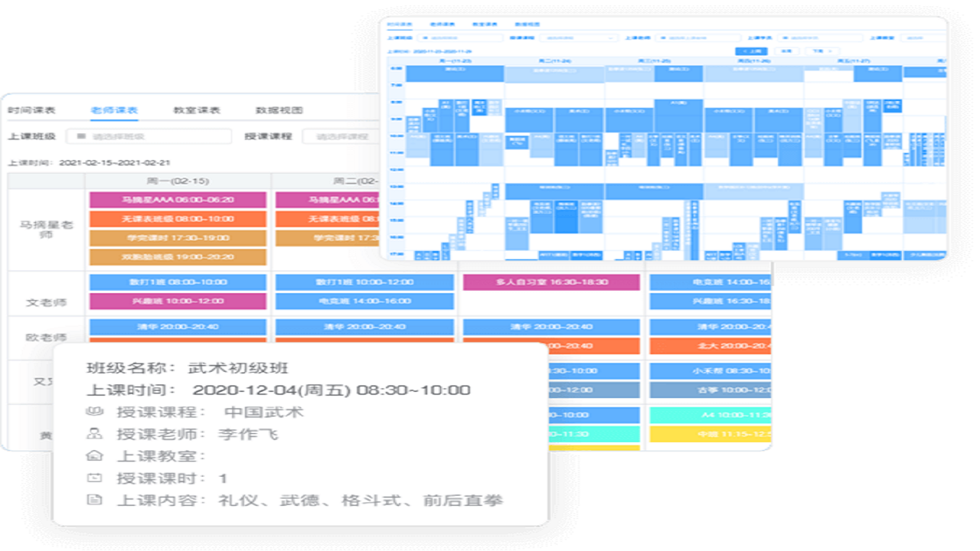Click the 马揭星AAA 06:00-06:20 schedule block
The image size is (980, 551).
tap(178, 200)
